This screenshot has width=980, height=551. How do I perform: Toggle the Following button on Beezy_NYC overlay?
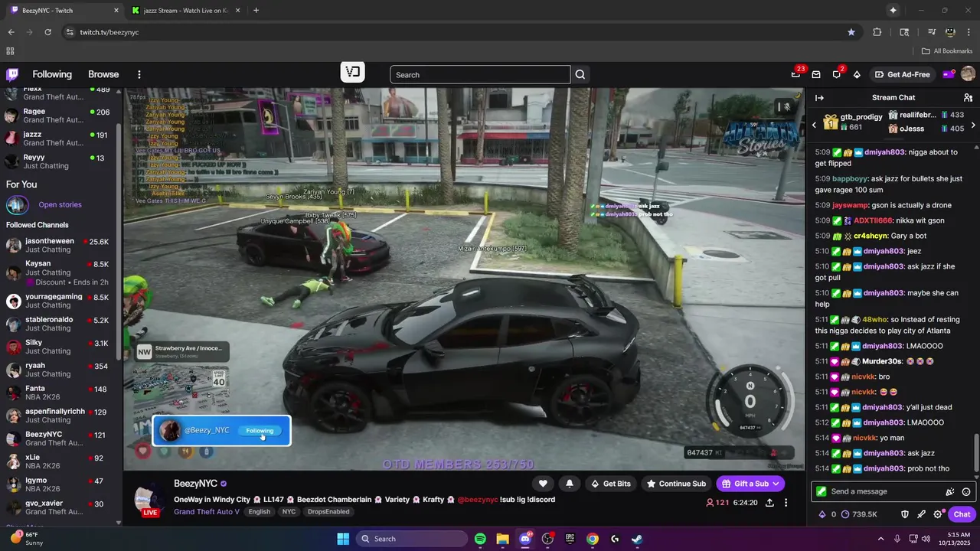point(260,431)
